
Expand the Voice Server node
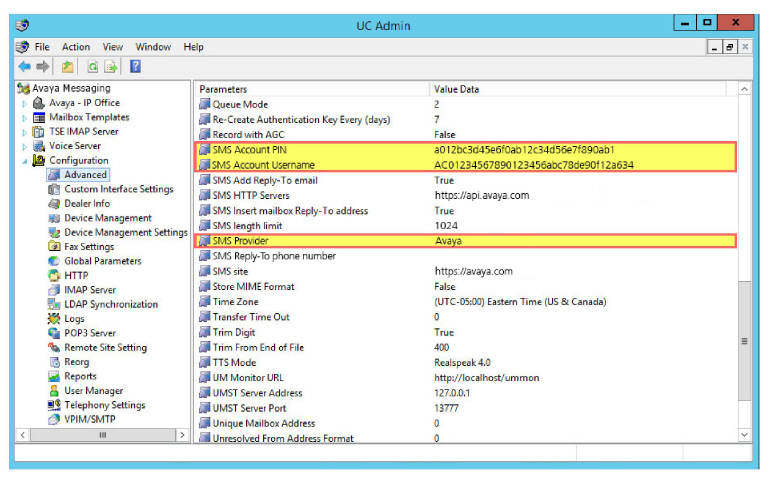tap(24, 146)
